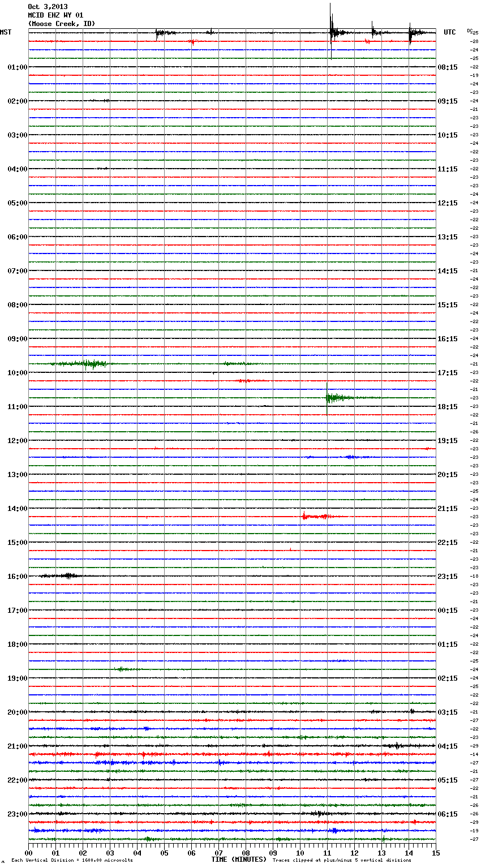The image size is (481, 868).
Task: Click the 'TIME (MINUTES)' axis title
Action: 239,860
